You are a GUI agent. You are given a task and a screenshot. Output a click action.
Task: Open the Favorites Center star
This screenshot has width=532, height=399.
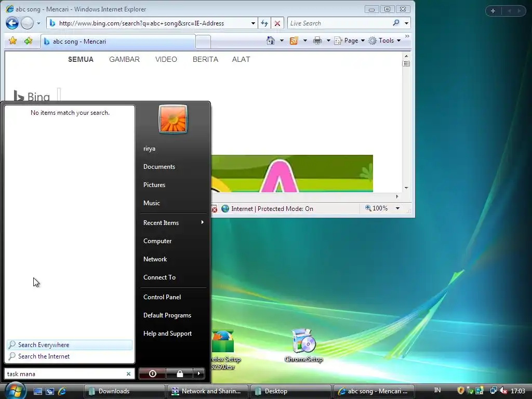click(13, 41)
